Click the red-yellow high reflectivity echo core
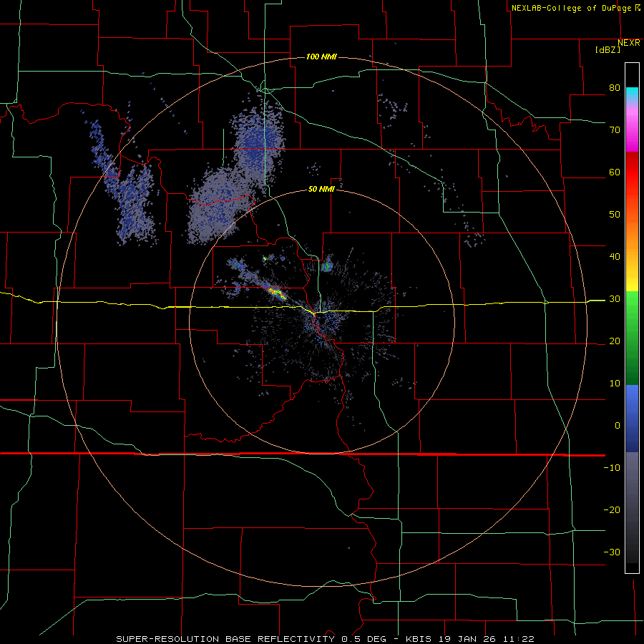644x644 pixels. (x=276, y=293)
